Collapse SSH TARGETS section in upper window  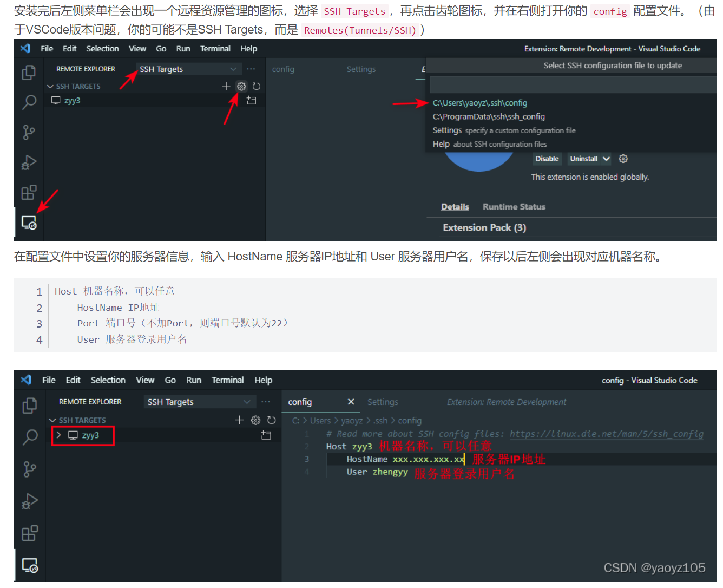(50, 87)
